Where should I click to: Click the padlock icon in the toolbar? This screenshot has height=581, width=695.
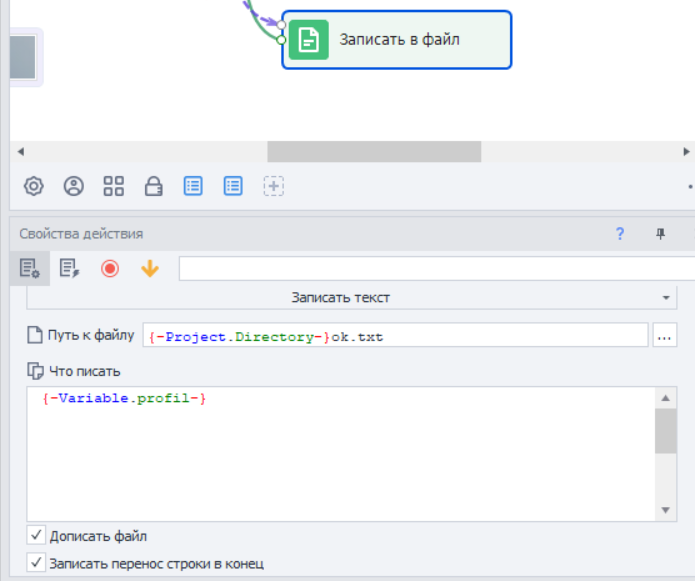coord(154,186)
